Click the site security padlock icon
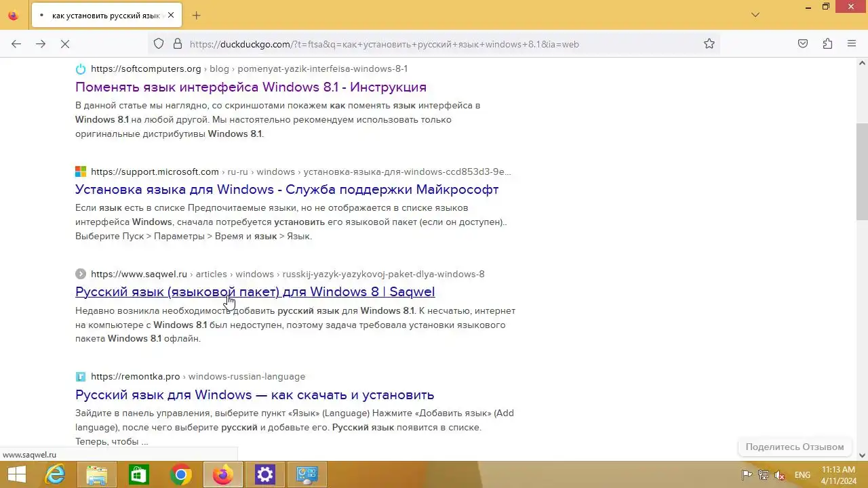This screenshot has height=488, width=868. [178, 44]
